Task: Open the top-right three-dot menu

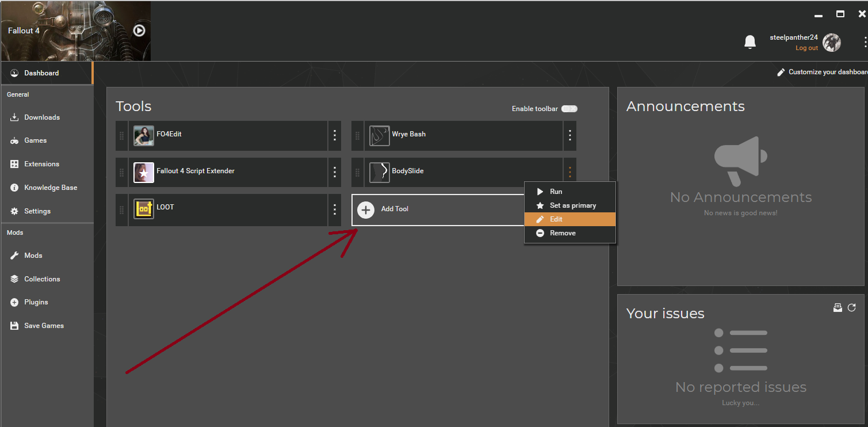Action: pos(865,41)
